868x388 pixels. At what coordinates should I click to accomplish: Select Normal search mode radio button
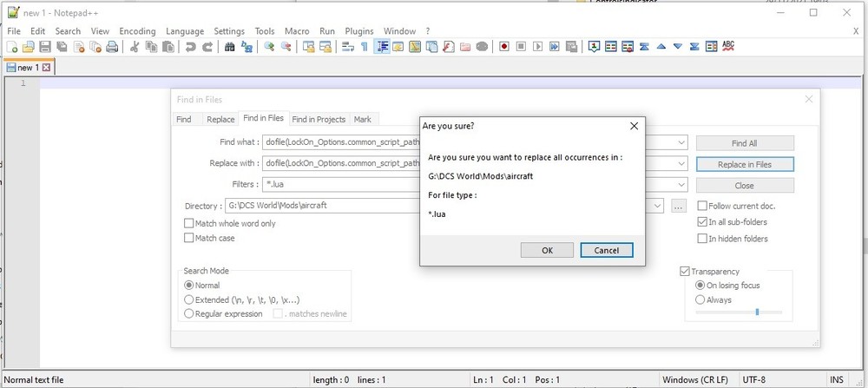point(188,286)
